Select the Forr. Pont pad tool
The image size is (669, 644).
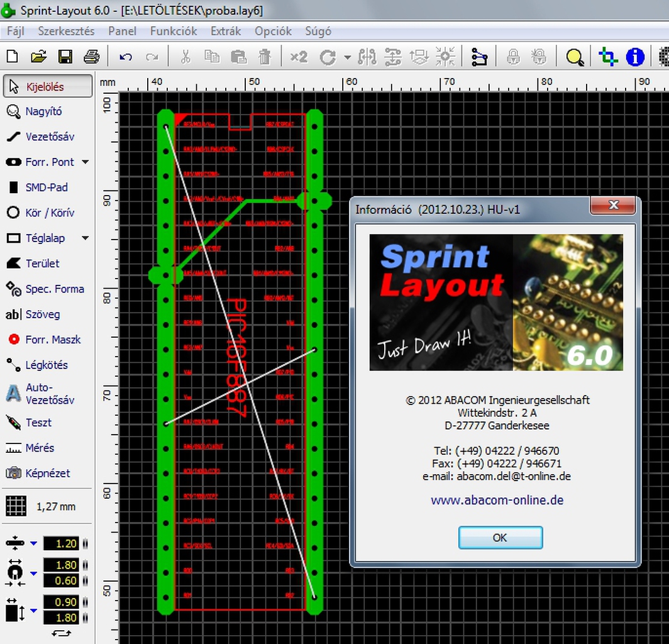[40, 162]
